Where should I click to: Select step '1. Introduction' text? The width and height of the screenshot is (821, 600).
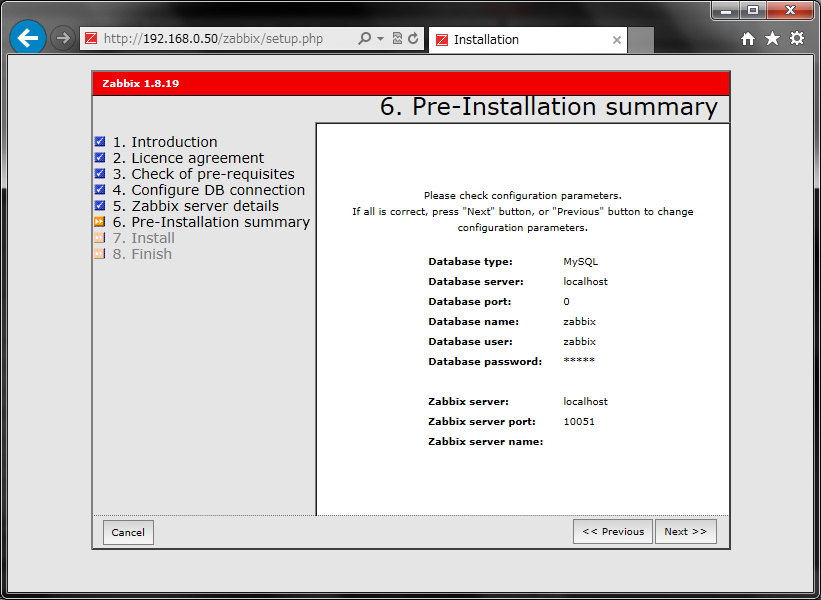(x=165, y=142)
